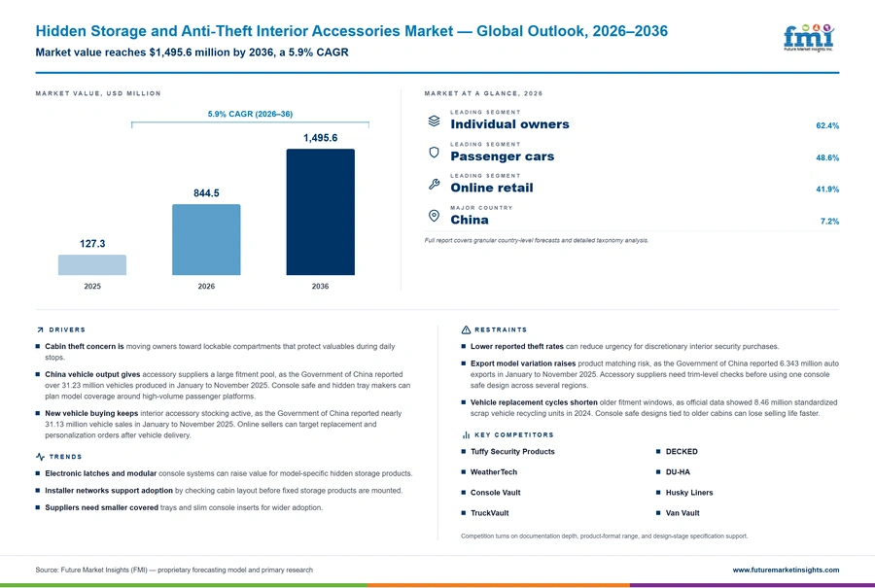Open the www.futuremarketinsights.com link
875x588 pixels.
pyautogui.click(x=786, y=570)
